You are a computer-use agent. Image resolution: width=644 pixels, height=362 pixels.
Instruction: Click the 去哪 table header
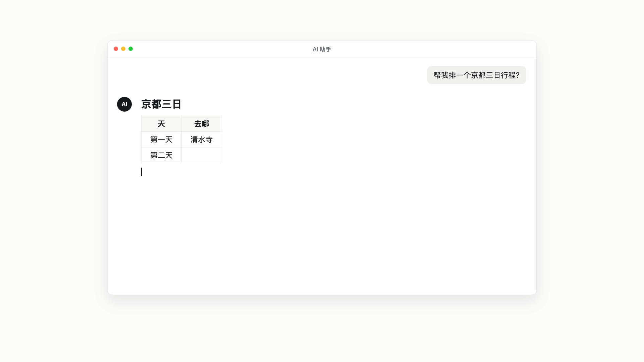(202, 124)
